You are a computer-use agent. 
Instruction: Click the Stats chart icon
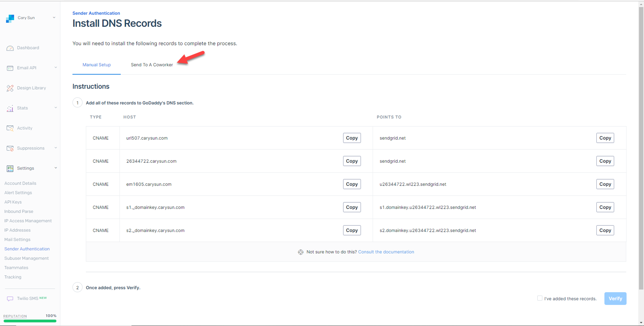pyautogui.click(x=10, y=108)
